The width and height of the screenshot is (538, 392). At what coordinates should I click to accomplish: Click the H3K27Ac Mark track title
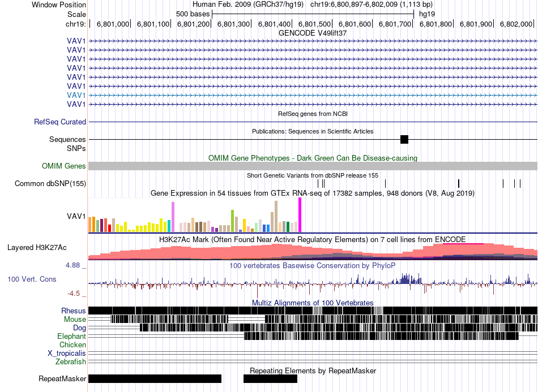313,239
